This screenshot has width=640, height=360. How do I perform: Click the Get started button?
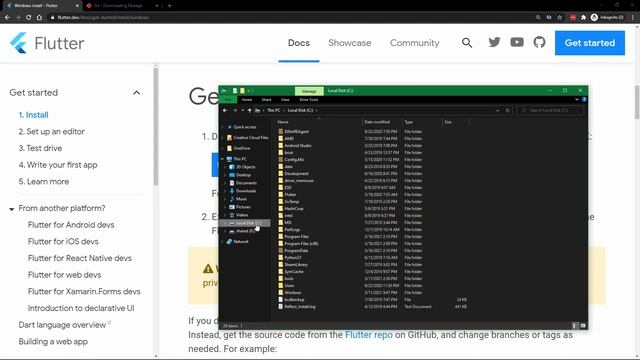point(590,43)
